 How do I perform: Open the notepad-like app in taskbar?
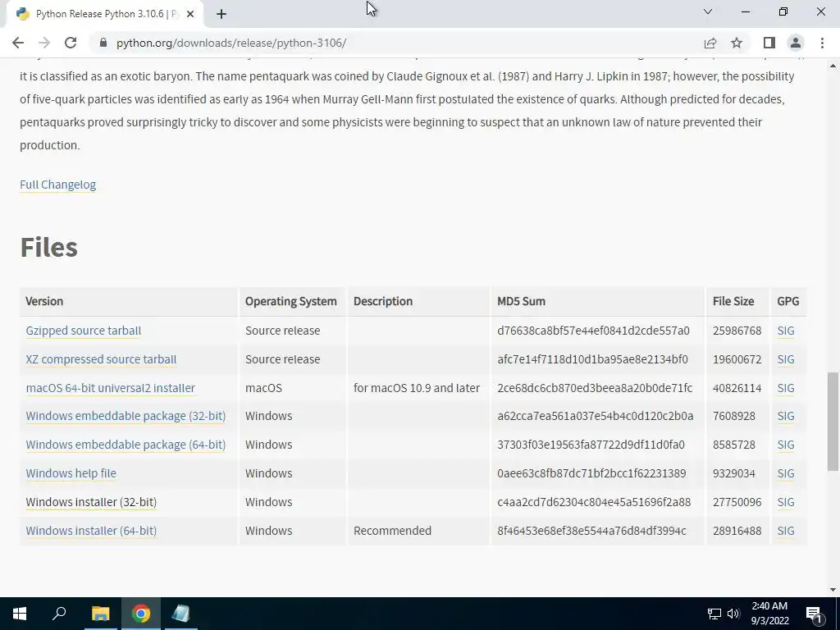click(x=181, y=614)
